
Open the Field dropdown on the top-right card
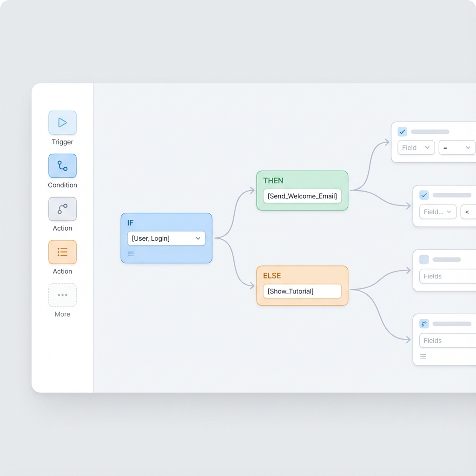click(416, 147)
